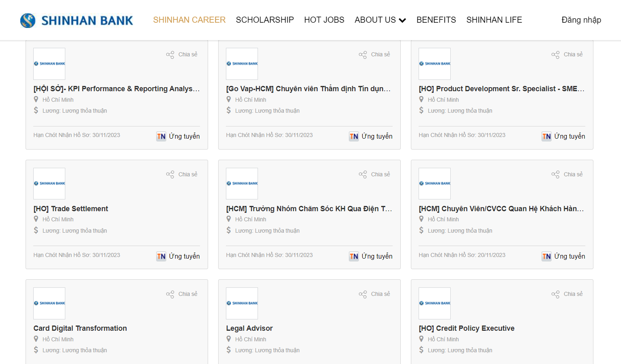This screenshot has width=621, height=364.
Task: Share the KPI Performance & Reporting Analyst job
Action: 182,54
